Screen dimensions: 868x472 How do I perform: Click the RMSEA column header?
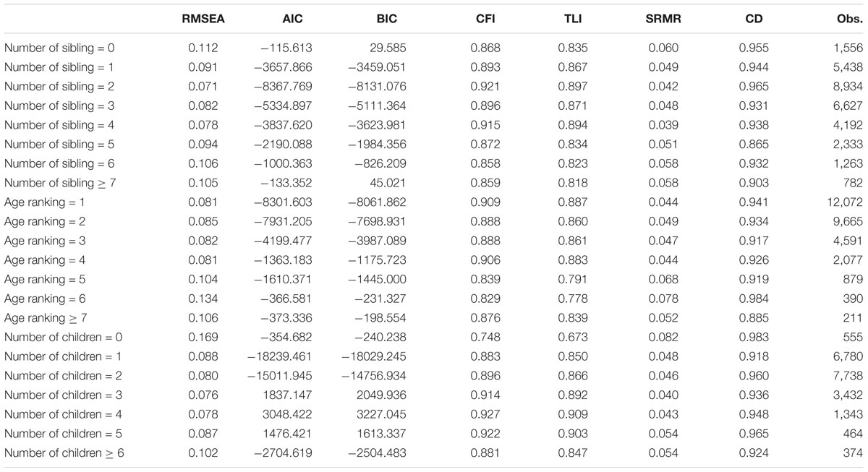click(203, 20)
